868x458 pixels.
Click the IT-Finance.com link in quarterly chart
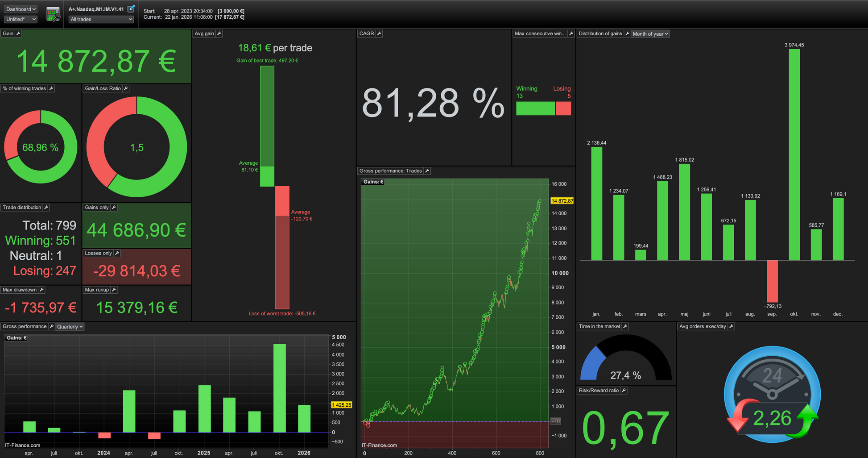point(23,445)
